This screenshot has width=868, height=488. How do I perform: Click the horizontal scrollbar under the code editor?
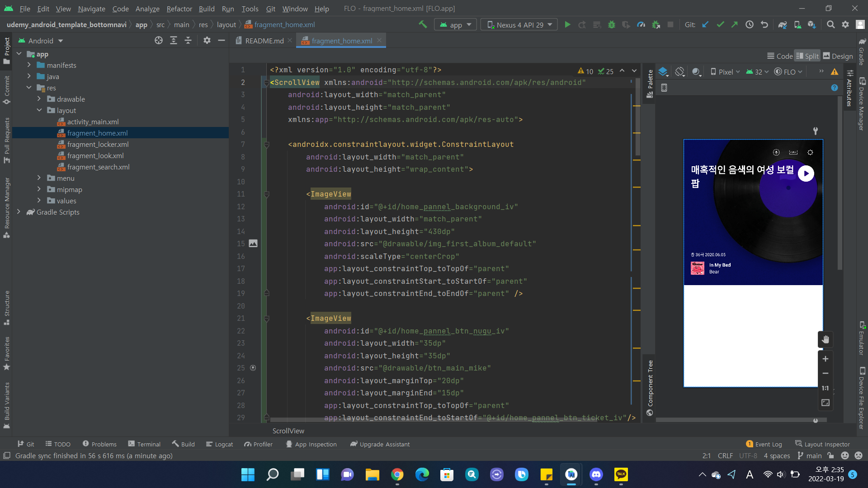click(x=407, y=420)
